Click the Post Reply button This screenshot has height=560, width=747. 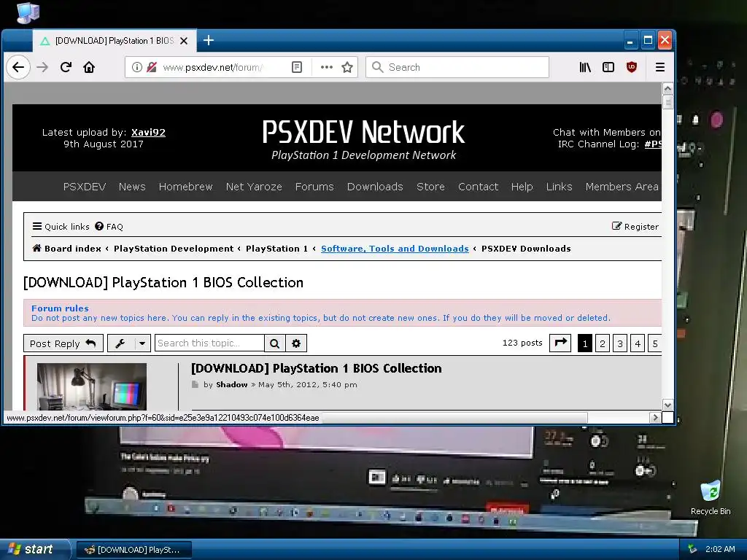[x=63, y=343]
